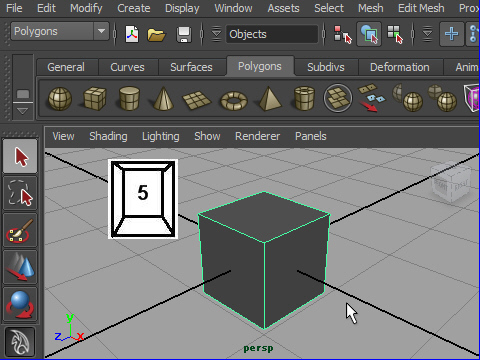Open the viewport Panels menu
480x360 pixels.
[x=311, y=136]
